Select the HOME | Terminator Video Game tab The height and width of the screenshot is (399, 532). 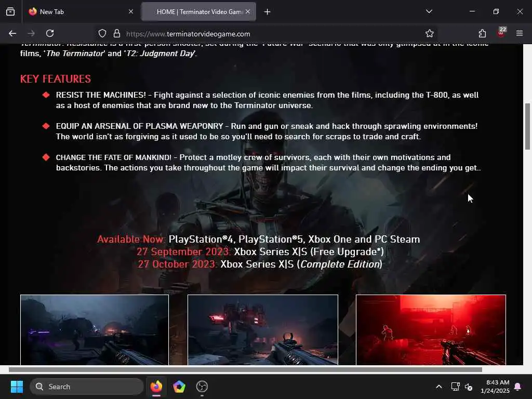(198, 12)
